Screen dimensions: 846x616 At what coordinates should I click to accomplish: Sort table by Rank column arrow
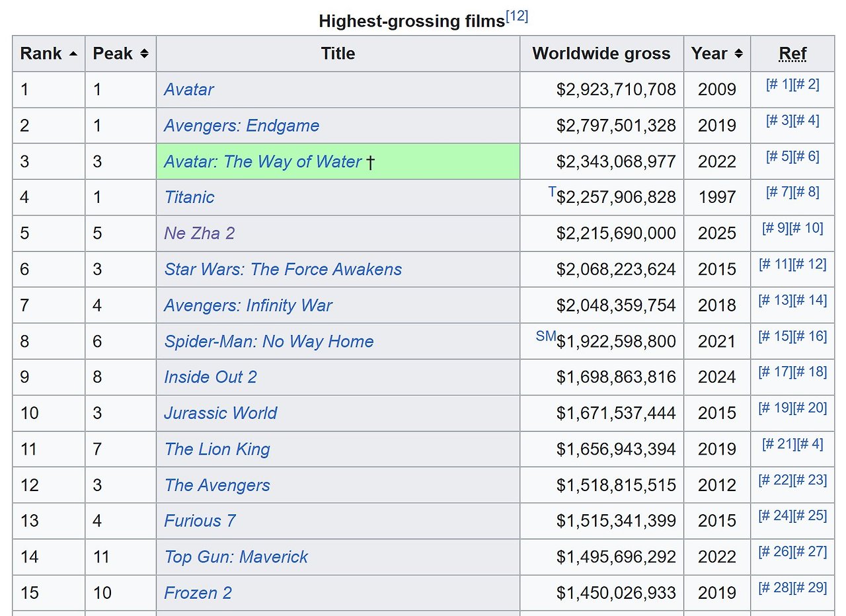73,54
